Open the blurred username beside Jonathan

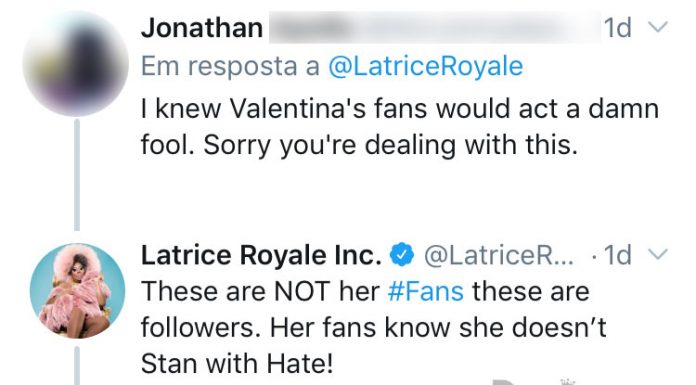(434, 28)
